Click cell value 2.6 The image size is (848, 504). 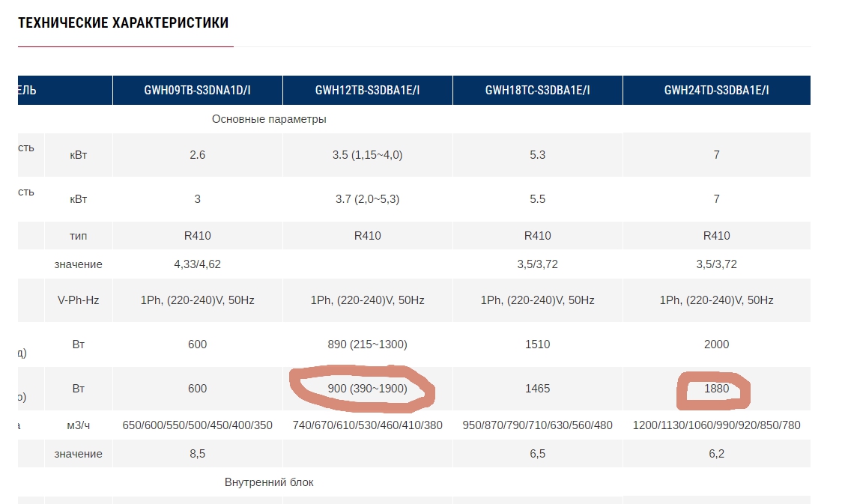(x=198, y=155)
